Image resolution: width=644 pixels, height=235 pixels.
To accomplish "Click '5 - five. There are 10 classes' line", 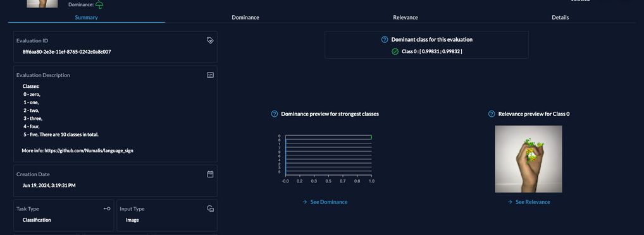I will click(61, 135).
